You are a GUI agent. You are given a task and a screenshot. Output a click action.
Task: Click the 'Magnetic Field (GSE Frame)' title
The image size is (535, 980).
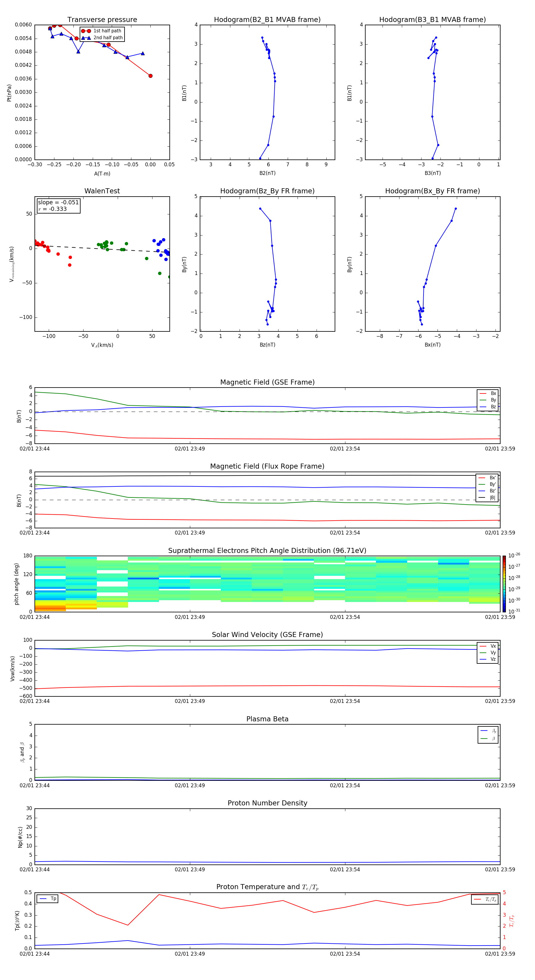(x=267, y=382)
